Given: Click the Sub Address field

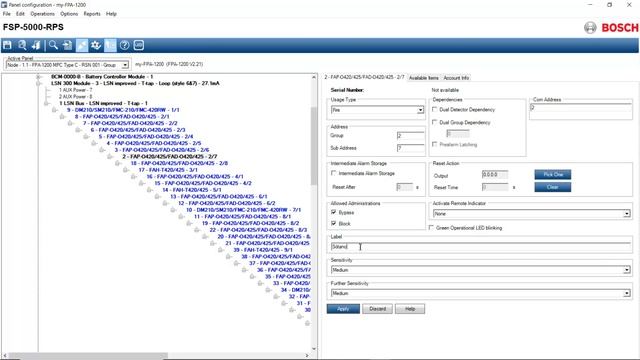Looking at the screenshot, I should 411,148.
